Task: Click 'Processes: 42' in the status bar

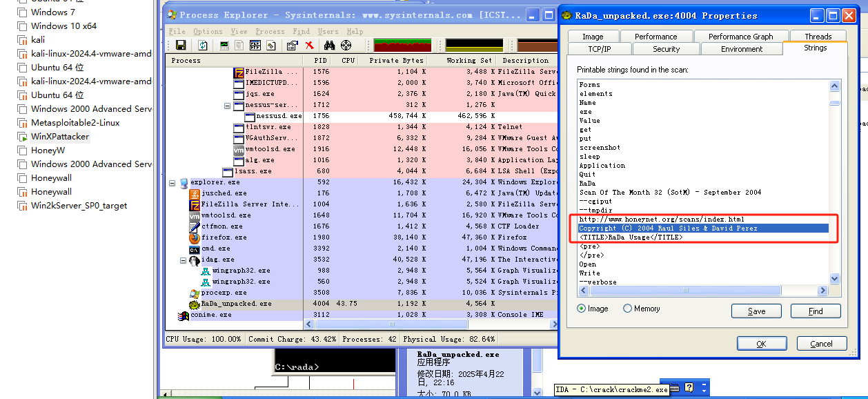Action: pyautogui.click(x=369, y=340)
